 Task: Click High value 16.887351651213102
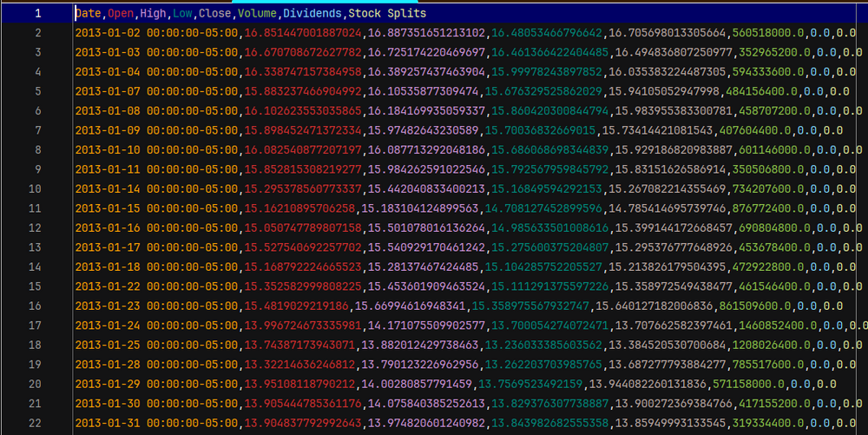click(426, 33)
